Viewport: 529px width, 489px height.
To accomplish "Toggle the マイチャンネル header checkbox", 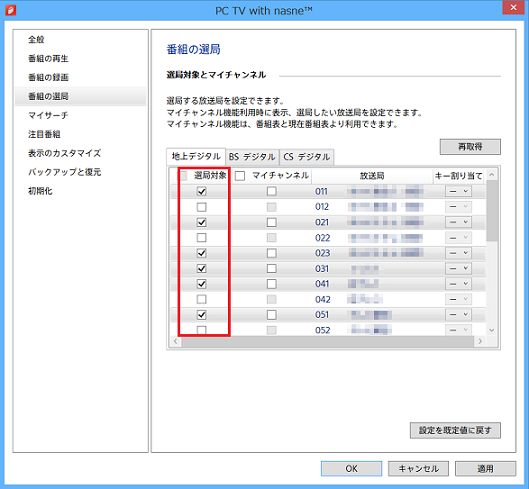I will pyautogui.click(x=240, y=176).
